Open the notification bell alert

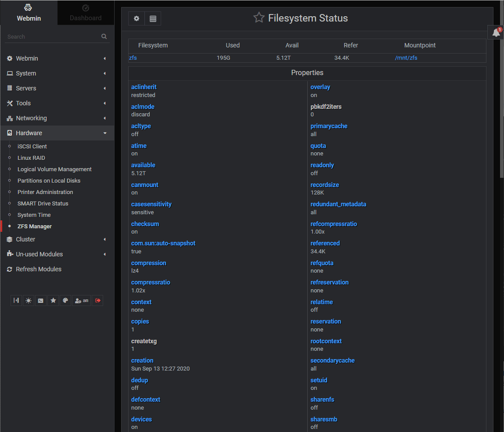point(496,32)
